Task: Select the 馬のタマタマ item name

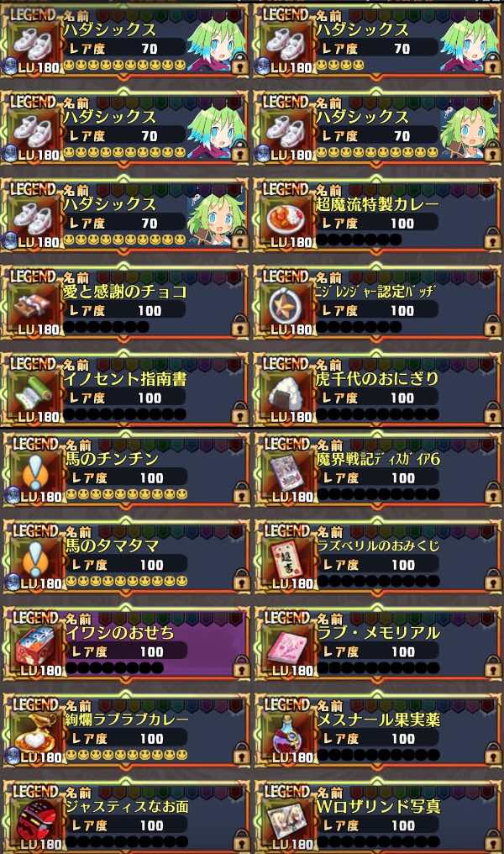Action: click(112, 546)
